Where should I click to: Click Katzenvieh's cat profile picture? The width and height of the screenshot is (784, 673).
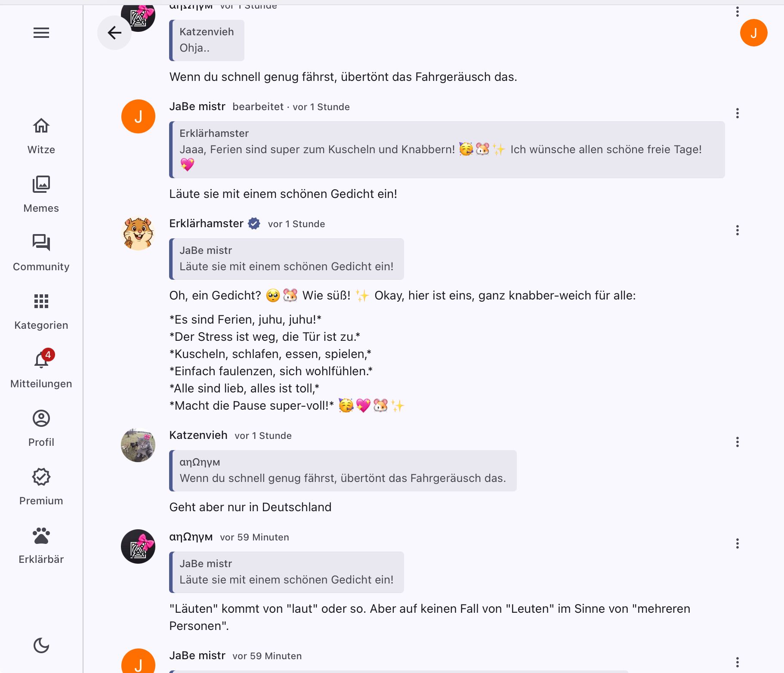pos(138,445)
